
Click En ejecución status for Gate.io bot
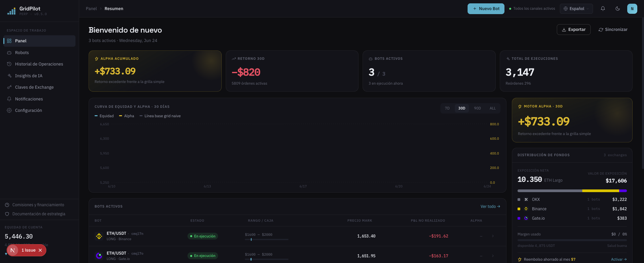point(203,256)
